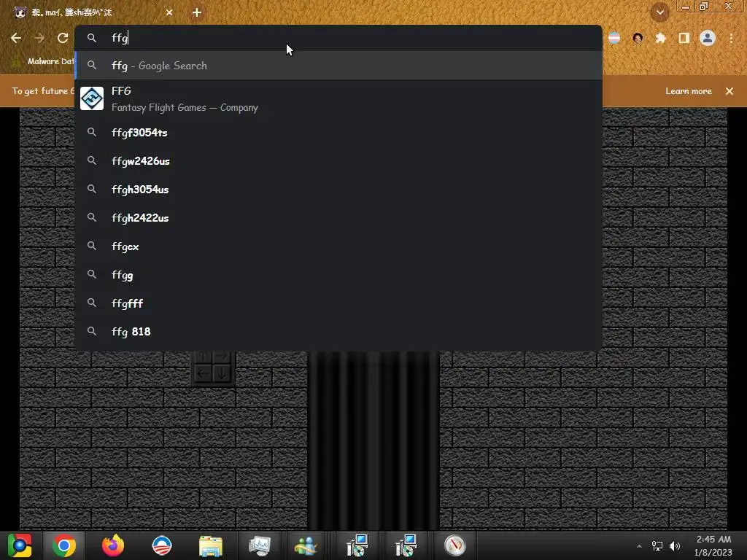The width and height of the screenshot is (747, 560).
Task: Open the system monitor taskbar icon
Action: [x=260, y=545]
